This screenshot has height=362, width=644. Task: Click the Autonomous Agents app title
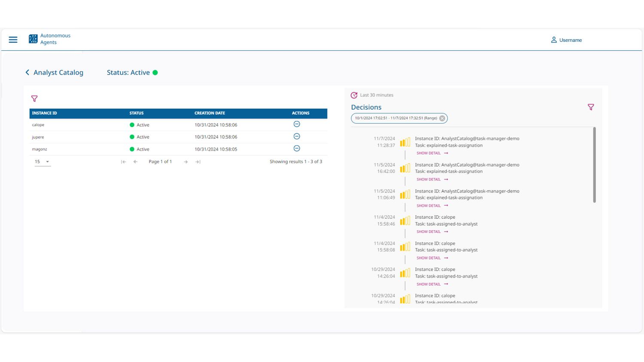[x=55, y=39]
